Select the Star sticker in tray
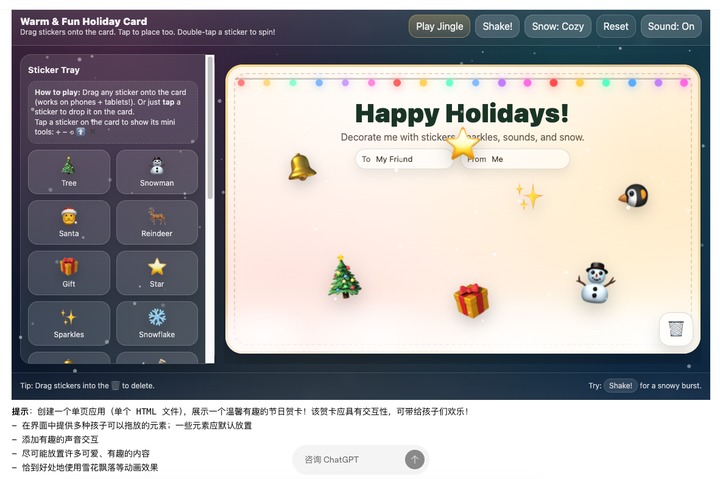Image resolution: width=720 pixels, height=479 pixels. pos(157,273)
